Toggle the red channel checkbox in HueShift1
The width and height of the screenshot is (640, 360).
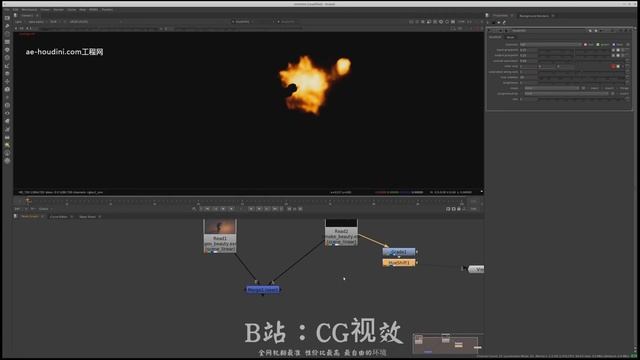pos(585,44)
